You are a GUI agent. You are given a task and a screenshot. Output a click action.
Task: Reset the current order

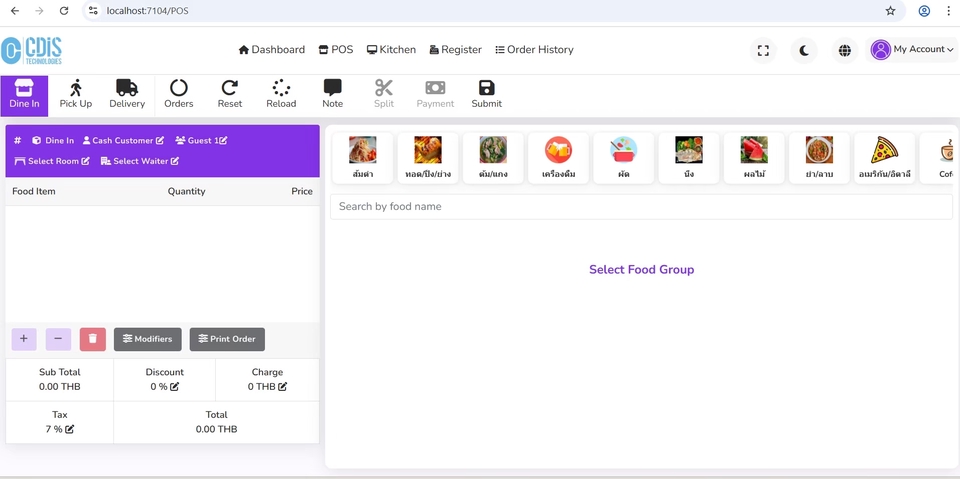[230, 94]
